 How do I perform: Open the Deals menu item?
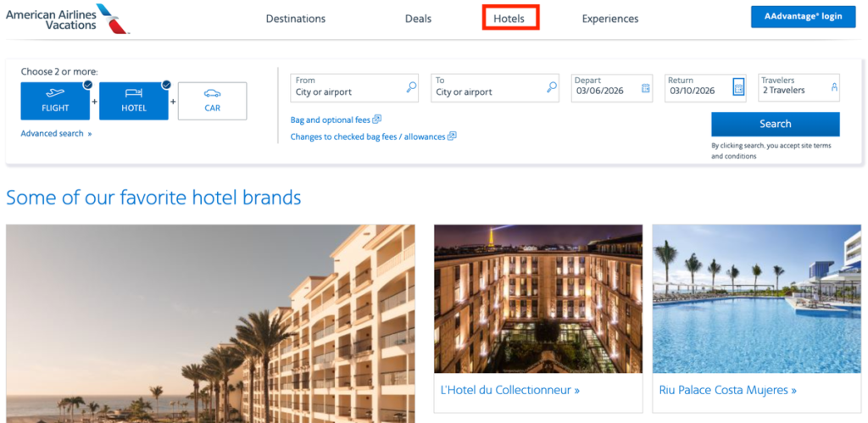click(418, 19)
